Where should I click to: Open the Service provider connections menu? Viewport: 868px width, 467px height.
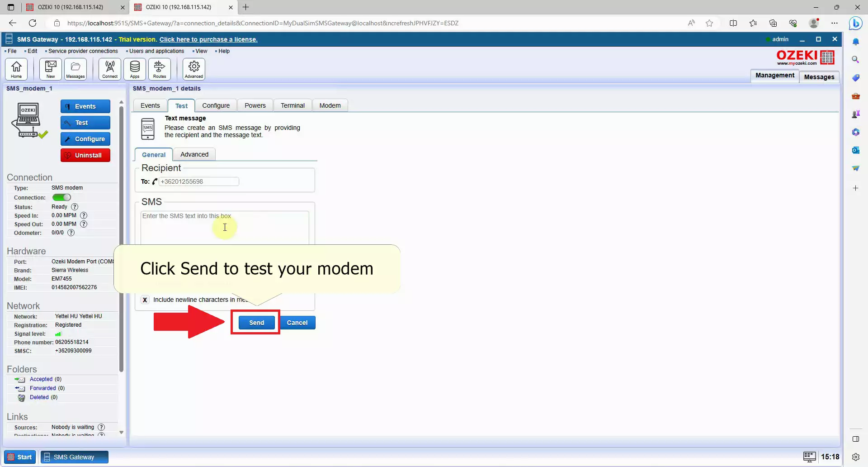pos(83,51)
